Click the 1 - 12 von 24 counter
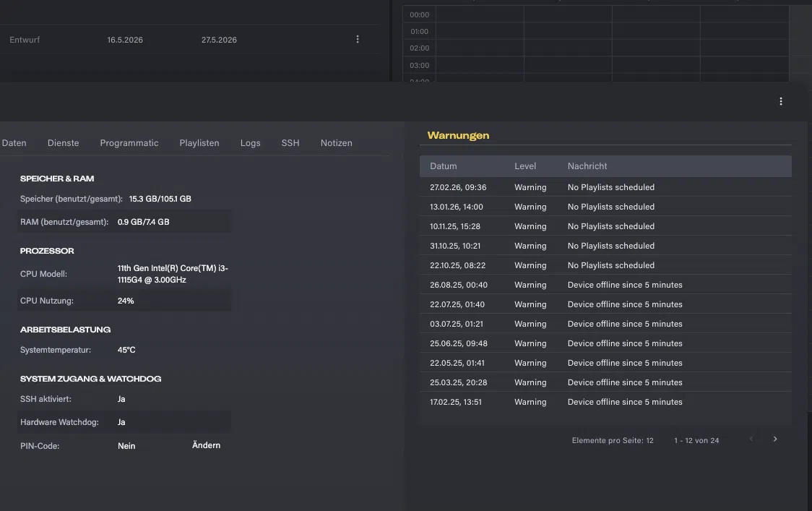Viewport: 812px width, 511px height. pyautogui.click(x=696, y=440)
